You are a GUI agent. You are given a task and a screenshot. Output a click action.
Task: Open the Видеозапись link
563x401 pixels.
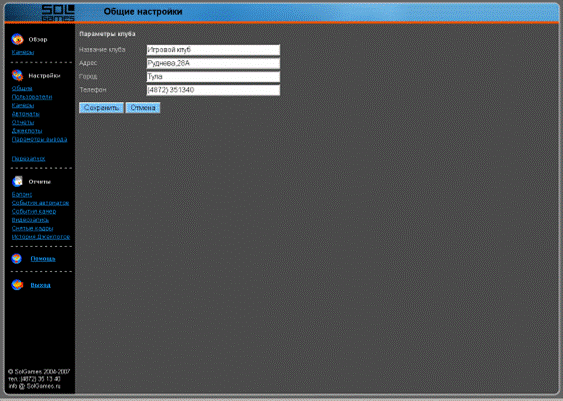30,220
